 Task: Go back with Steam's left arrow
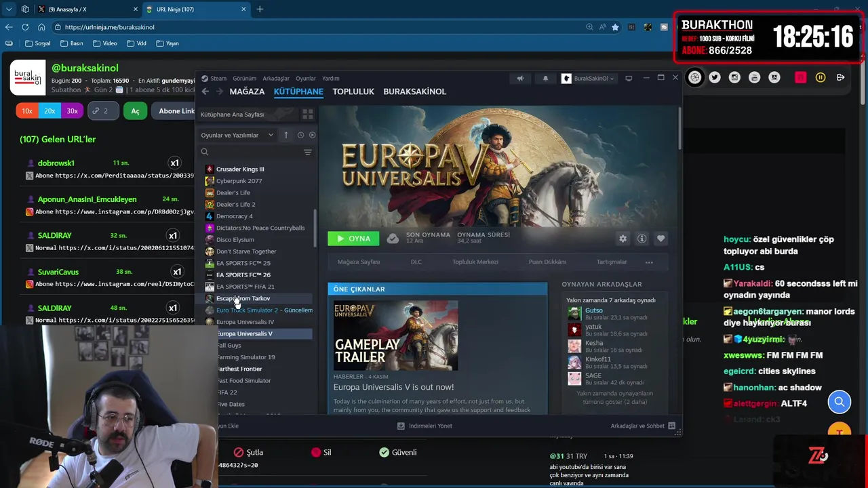205,91
